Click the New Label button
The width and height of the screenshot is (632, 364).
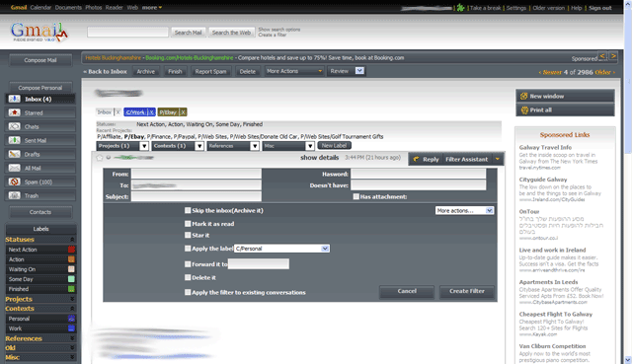(x=334, y=146)
